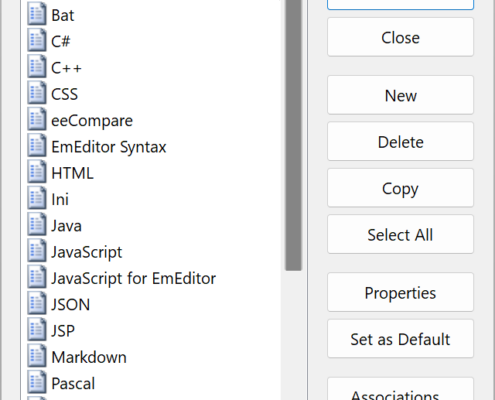Open configuration Properties
This screenshot has height=400, width=495.
(x=400, y=292)
